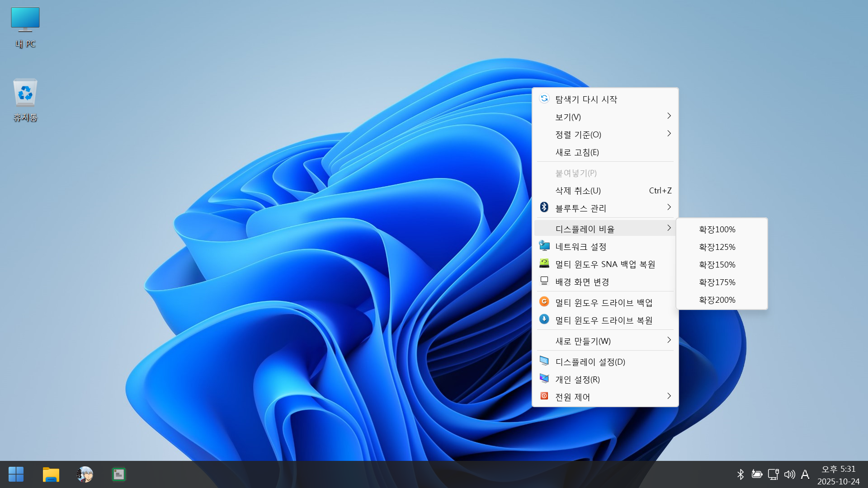Choose 새로 고침(E) from the context menu

(x=577, y=153)
